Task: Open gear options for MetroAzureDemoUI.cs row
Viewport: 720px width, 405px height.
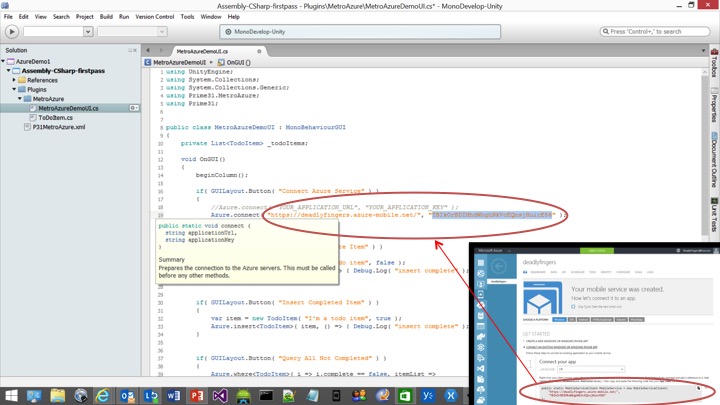Action: pos(134,108)
